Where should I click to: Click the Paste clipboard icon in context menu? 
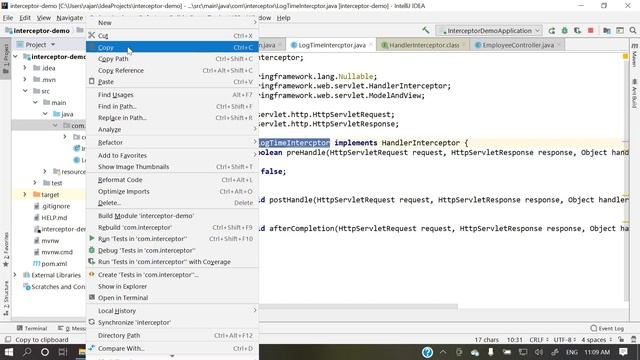(x=92, y=81)
